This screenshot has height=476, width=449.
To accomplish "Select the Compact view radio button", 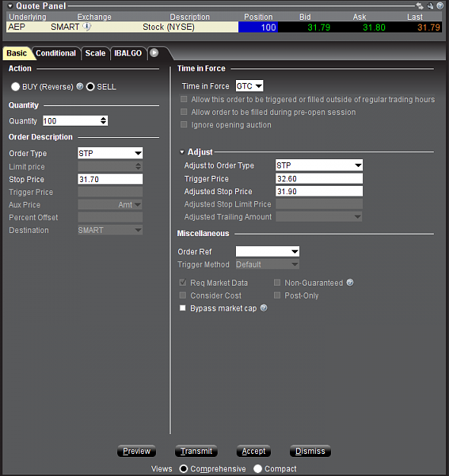I will point(257,468).
